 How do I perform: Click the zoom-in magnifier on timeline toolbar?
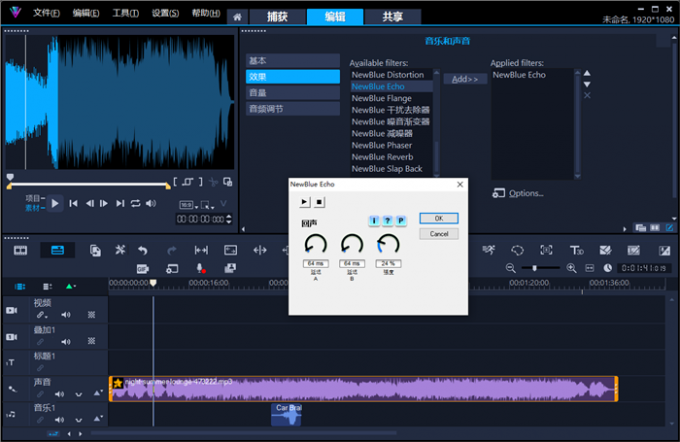pos(571,268)
